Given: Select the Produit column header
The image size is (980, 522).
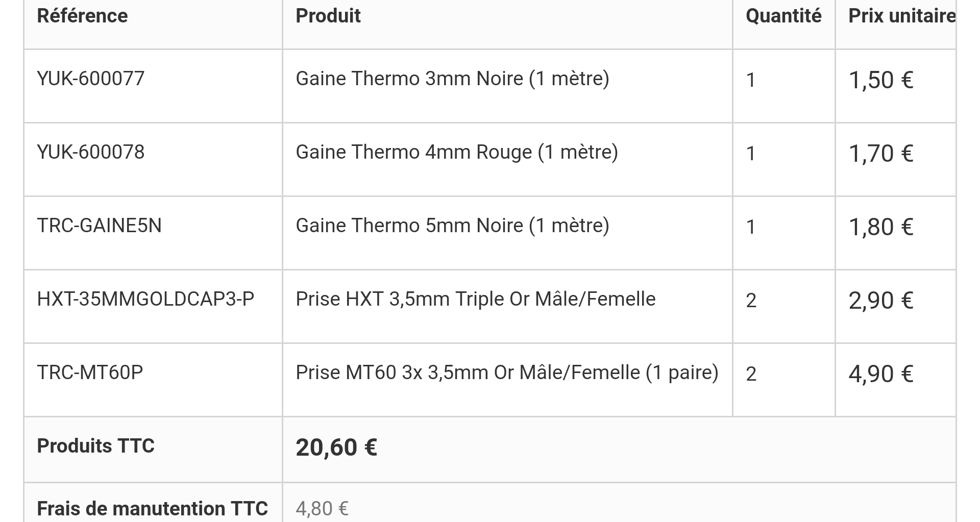Looking at the screenshot, I should point(328,16).
